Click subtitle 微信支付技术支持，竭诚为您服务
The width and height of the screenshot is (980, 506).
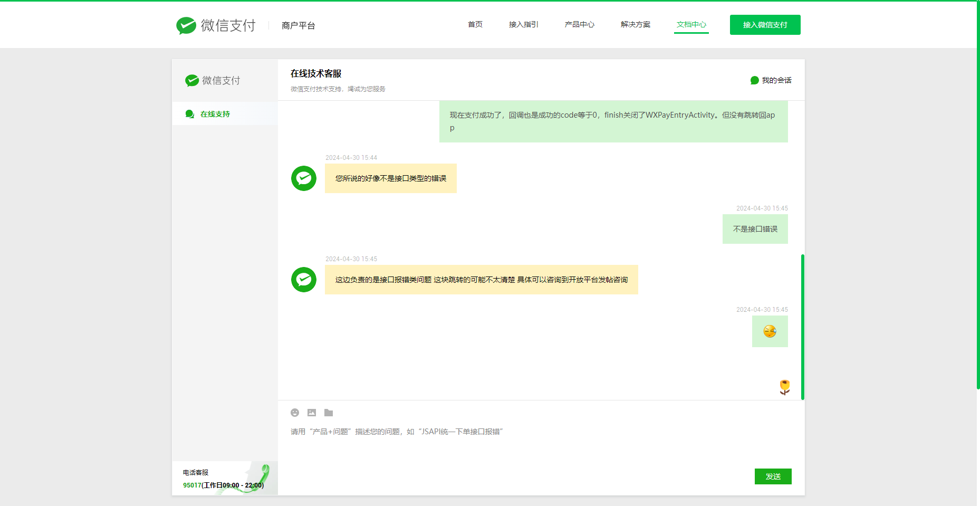point(338,89)
